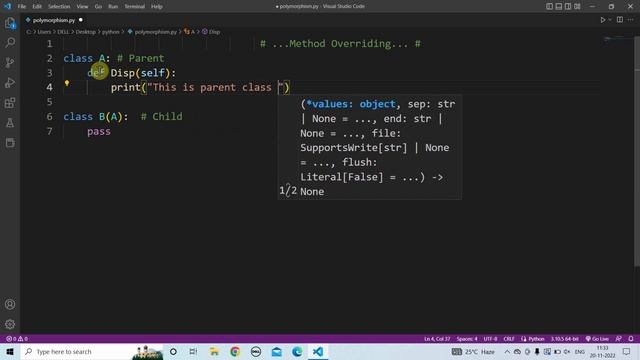
Task: Open the bottom activity bar view icon below Testing
Action: [x=10, y=142]
